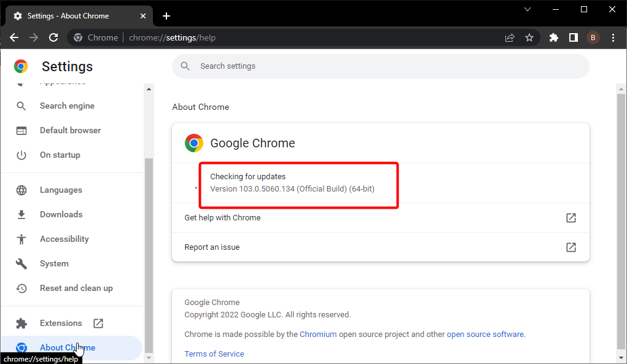Click the On startup power icon
Screen dimensions: 627x364
tap(21, 155)
